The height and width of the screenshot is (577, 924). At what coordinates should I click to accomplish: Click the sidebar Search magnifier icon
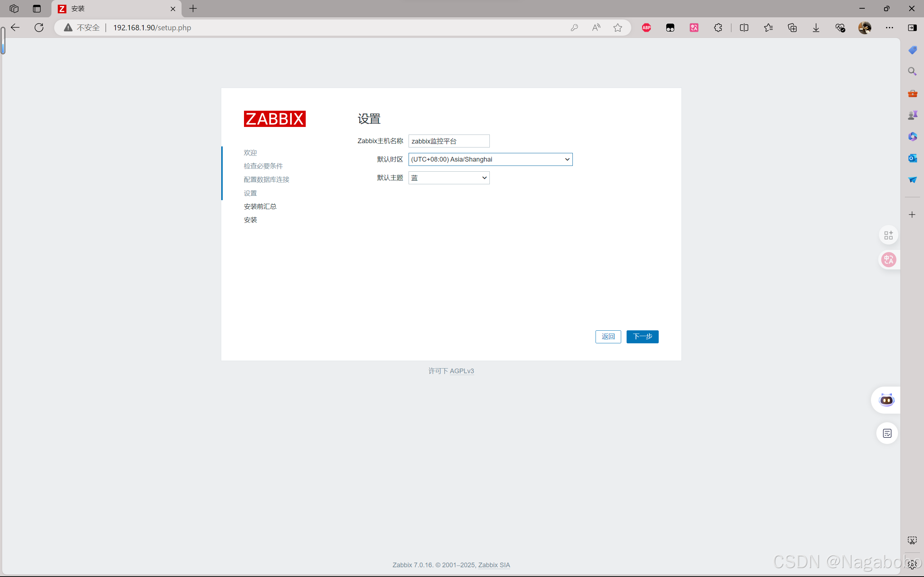coord(912,71)
